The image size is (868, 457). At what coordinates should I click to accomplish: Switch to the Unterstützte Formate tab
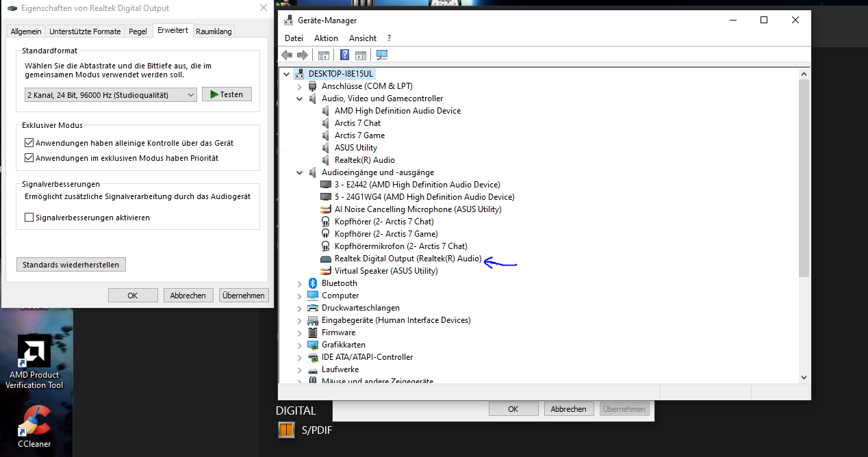[85, 31]
